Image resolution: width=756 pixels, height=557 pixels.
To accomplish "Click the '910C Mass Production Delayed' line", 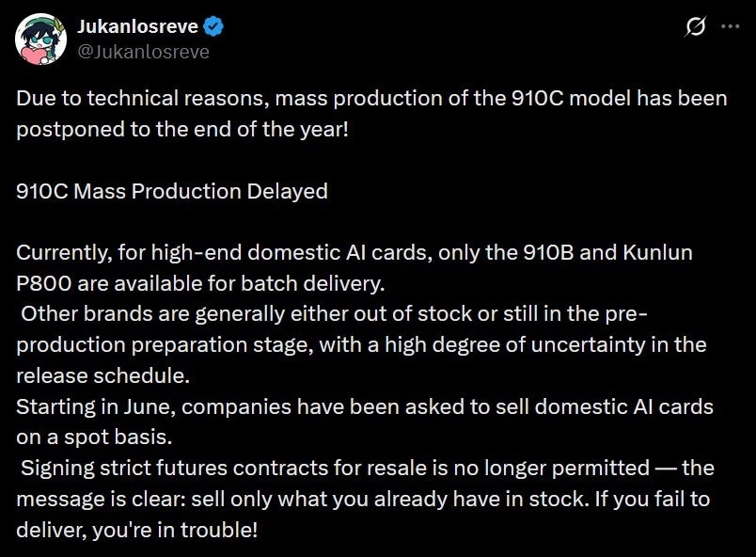I will [x=172, y=191].
